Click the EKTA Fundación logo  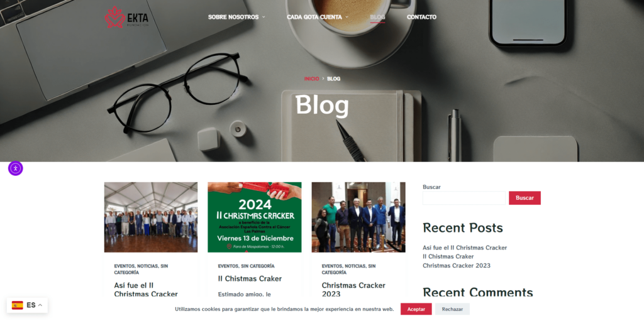pyautogui.click(x=126, y=17)
